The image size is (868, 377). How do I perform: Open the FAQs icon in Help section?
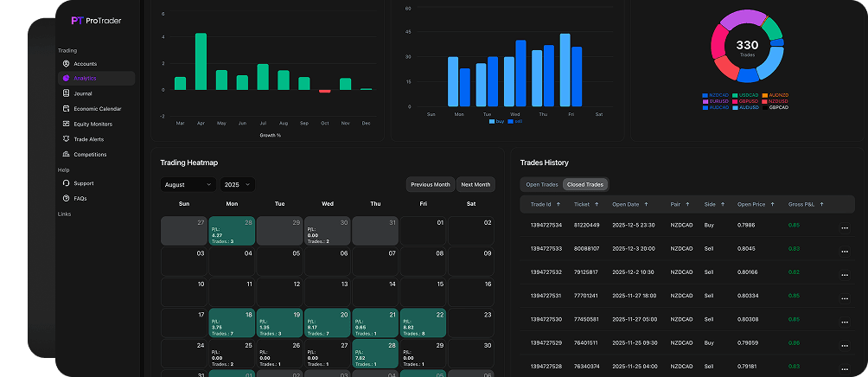tap(66, 199)
